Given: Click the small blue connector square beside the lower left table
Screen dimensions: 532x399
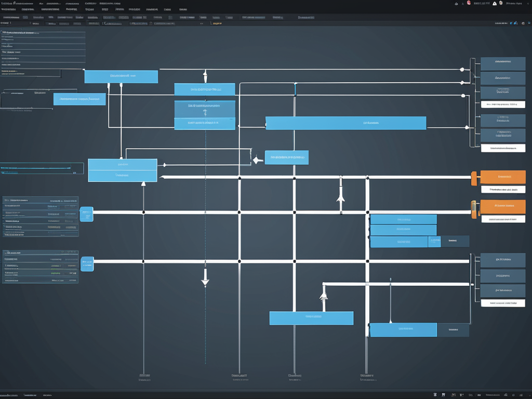Looking at the screenshot, I should tap(87, 263).
